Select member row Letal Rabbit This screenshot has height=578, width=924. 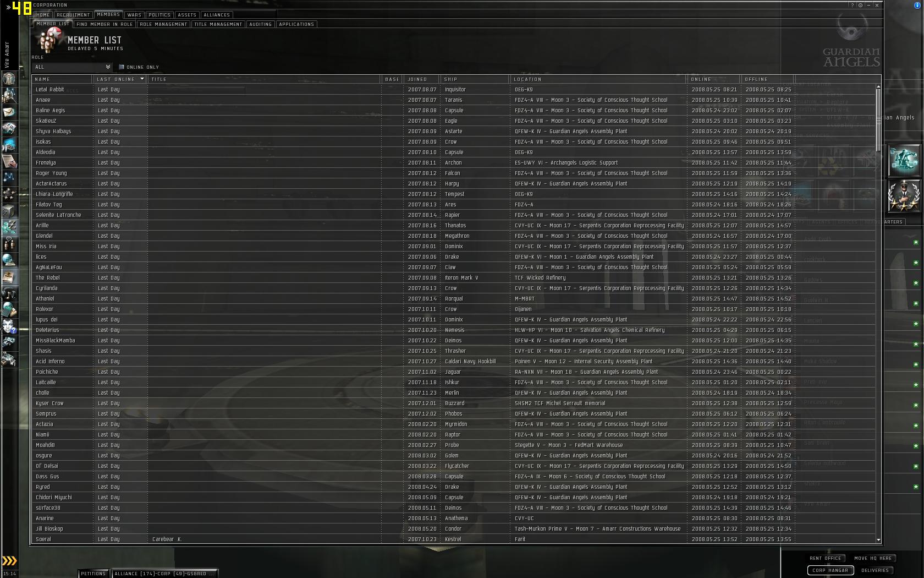pos(453,89)
